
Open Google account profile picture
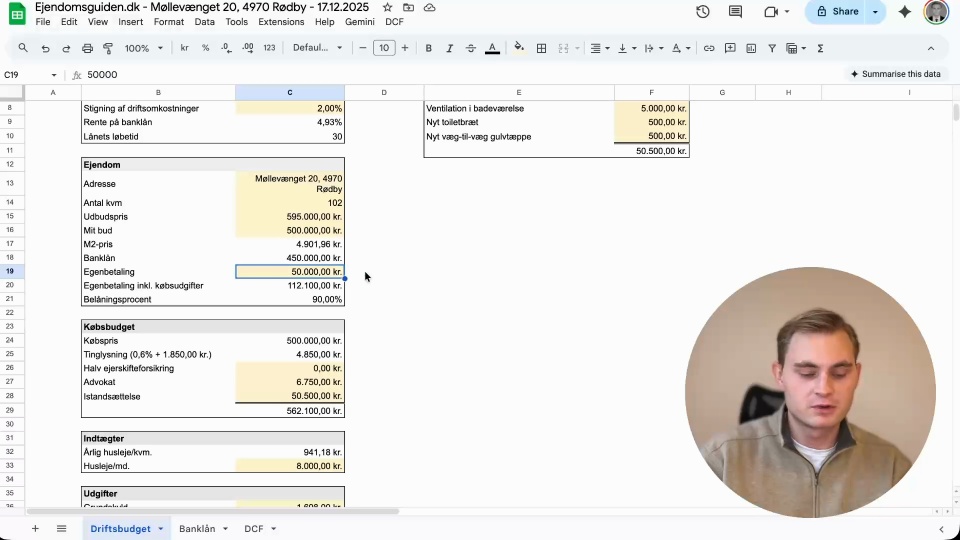(x=936, y=12)
